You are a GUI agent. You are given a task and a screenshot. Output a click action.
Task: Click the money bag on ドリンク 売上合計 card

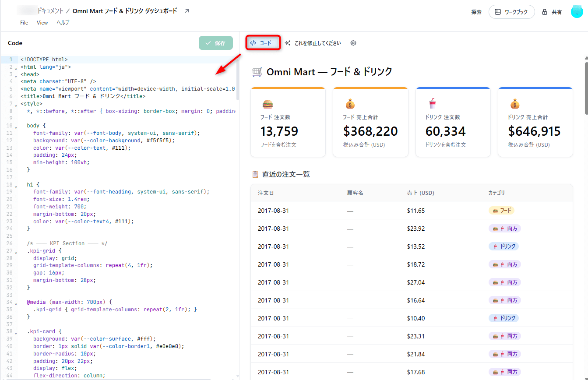(x=515, y=104)
